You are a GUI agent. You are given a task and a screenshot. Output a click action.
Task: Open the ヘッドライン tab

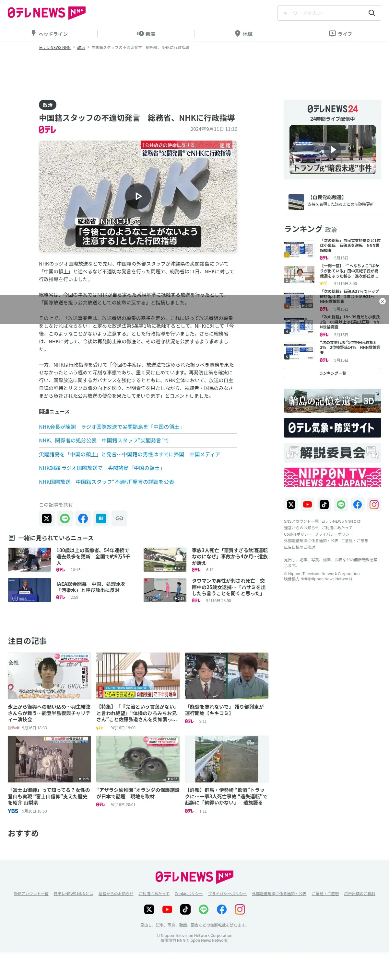click(49, 34)
